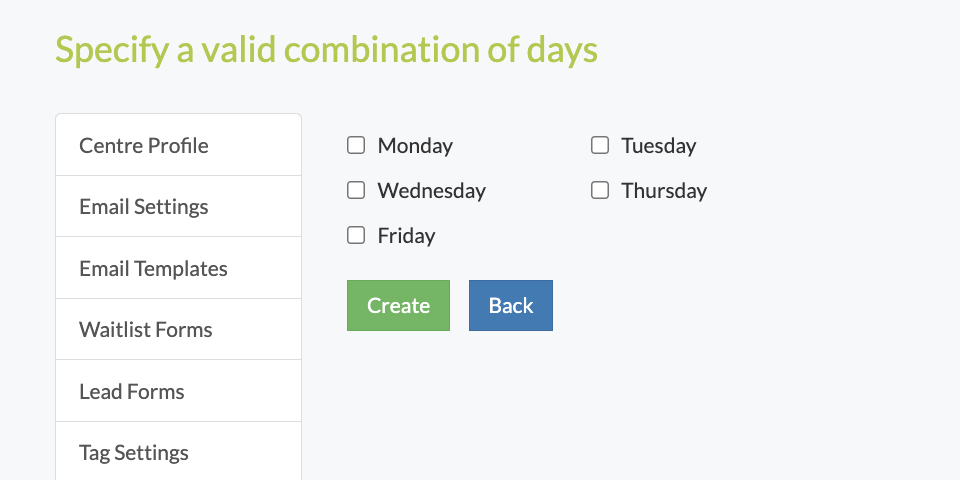
Task: Enable the Tuesday checkbox
Action: point(600,145)
